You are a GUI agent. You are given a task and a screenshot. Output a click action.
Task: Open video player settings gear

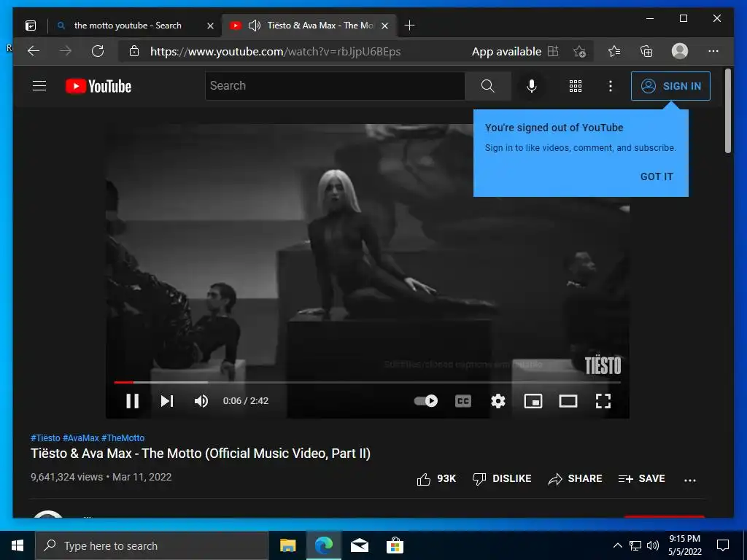pos(498,401)
